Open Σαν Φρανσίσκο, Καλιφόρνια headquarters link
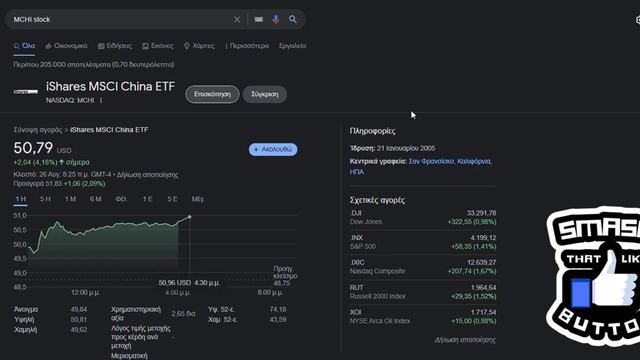This screenshot has height=360, width=640. coord(450,161)
